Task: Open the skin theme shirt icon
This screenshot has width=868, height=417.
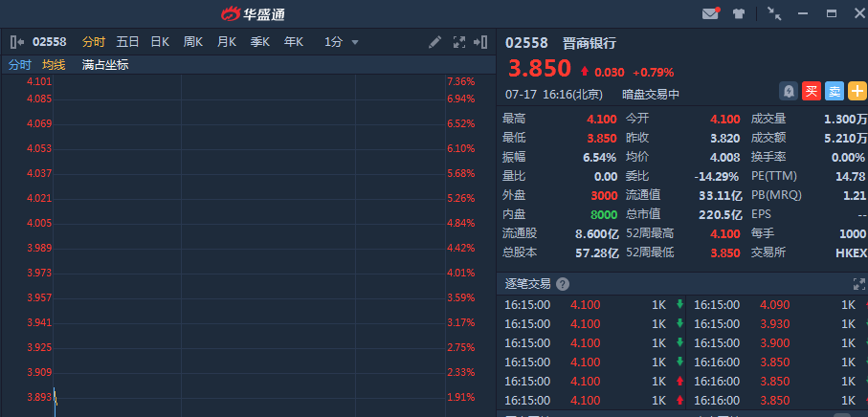Action: pyautogui.click(x=739, y=13)
